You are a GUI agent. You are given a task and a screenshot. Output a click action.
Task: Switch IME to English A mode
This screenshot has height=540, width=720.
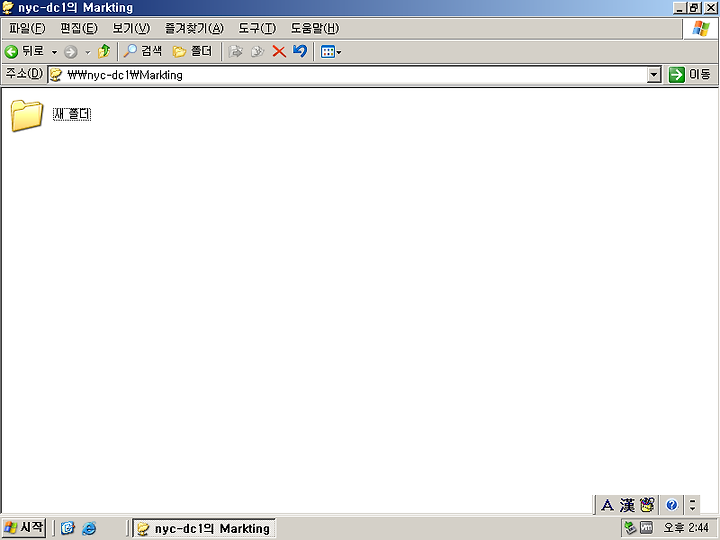pos(607,505)
